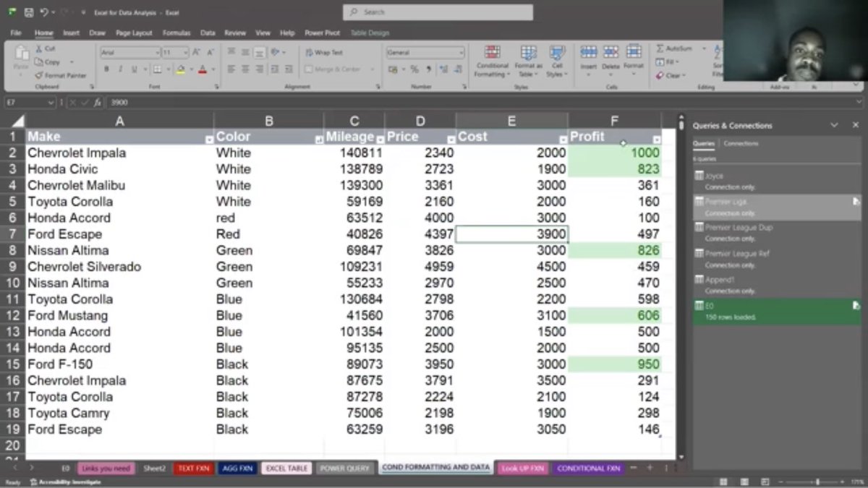
Task: Open Format as Table
Action: (529, 61)
